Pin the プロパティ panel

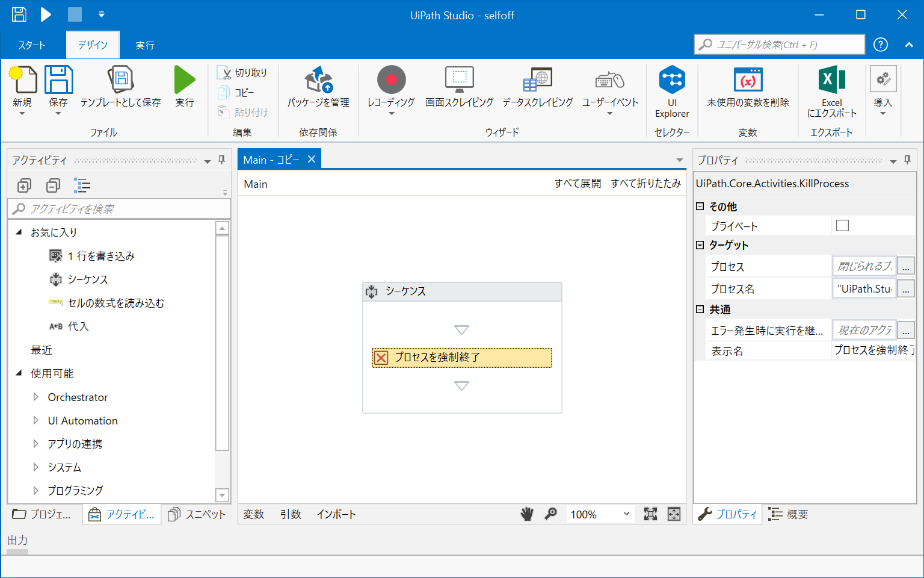click(908, 160)
